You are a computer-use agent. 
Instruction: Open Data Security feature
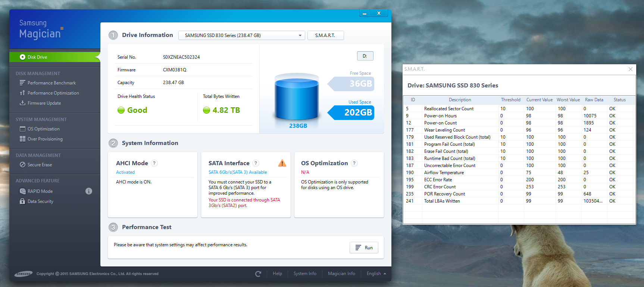(x=40, y=201)
